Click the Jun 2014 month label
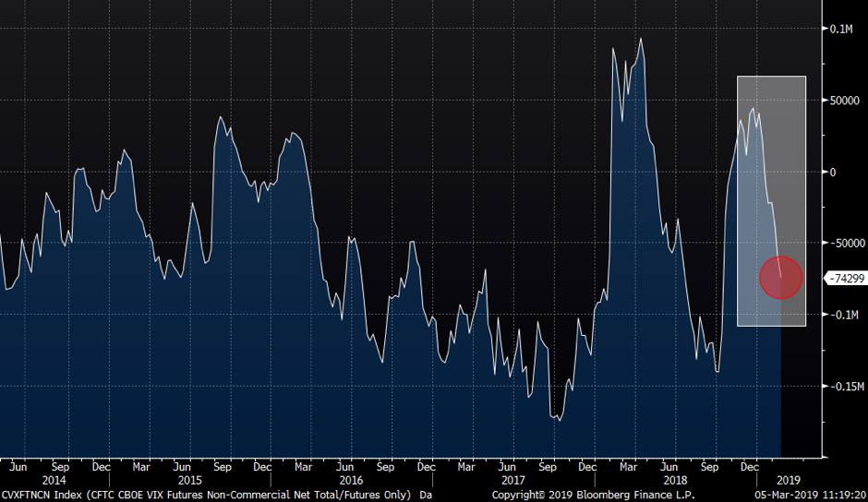 tap(18, 467)
